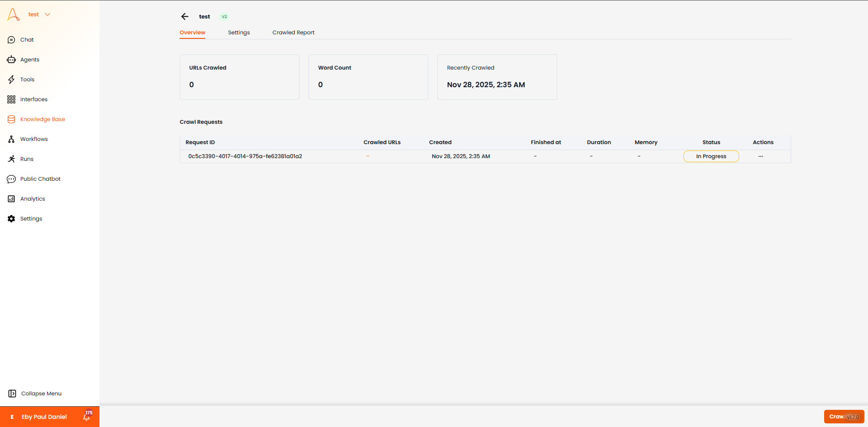
Task: Open the test workspace dropdown
Action: pos(39,14)
